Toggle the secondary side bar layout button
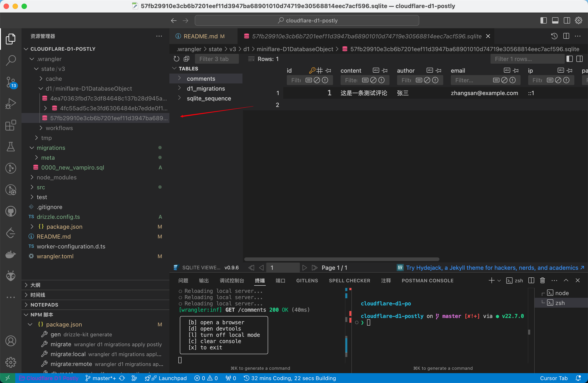This screenshot has width=588, height=383. pos(567,21)
